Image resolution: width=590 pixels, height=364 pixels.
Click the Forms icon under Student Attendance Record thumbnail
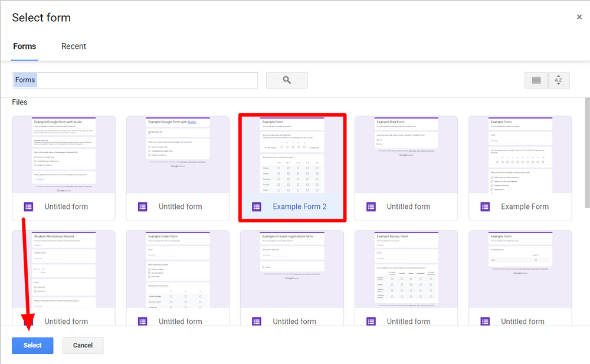click(28, 321)
